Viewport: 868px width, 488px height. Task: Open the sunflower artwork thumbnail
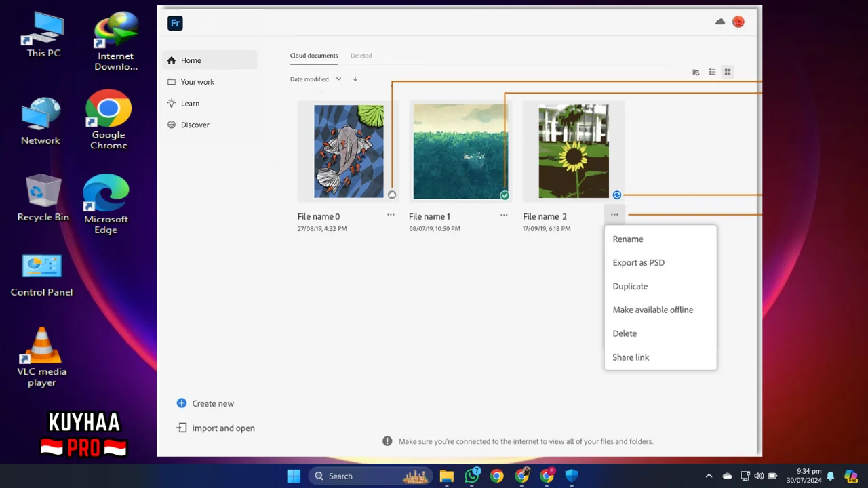click(574, 151)
